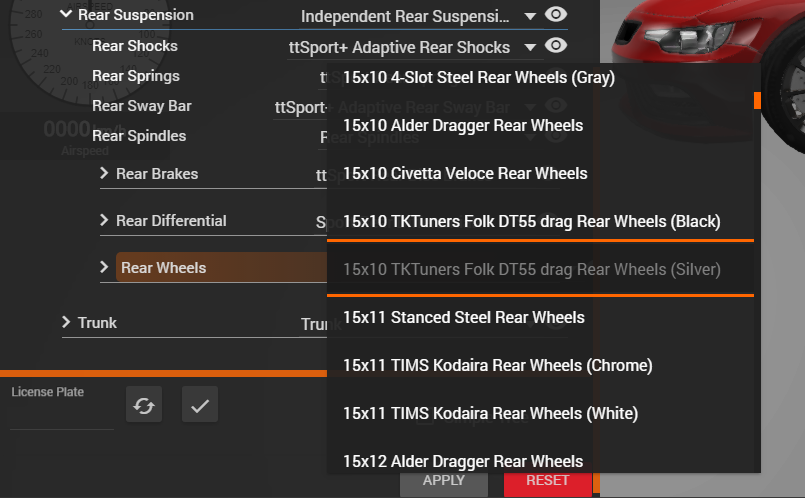Image resolution: width=805 pixels, height=498 pixels.
Task: Collapse the Rear Suspension section
Action: click(66, 14)
